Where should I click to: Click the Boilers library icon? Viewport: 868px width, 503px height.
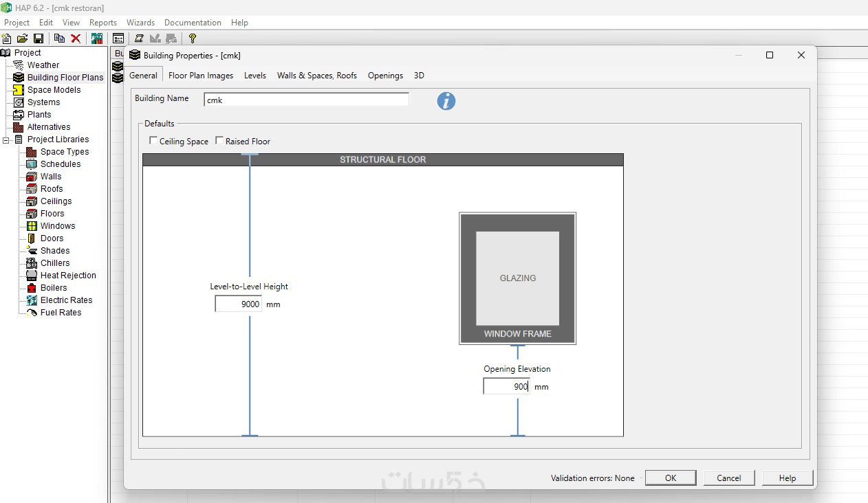tap(32, 288)
